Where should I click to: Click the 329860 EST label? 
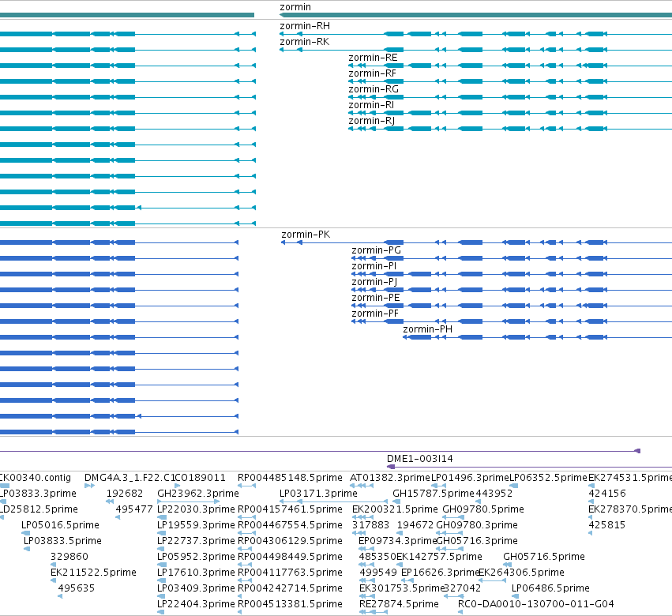pyautogui.click(x=69, y=557)
